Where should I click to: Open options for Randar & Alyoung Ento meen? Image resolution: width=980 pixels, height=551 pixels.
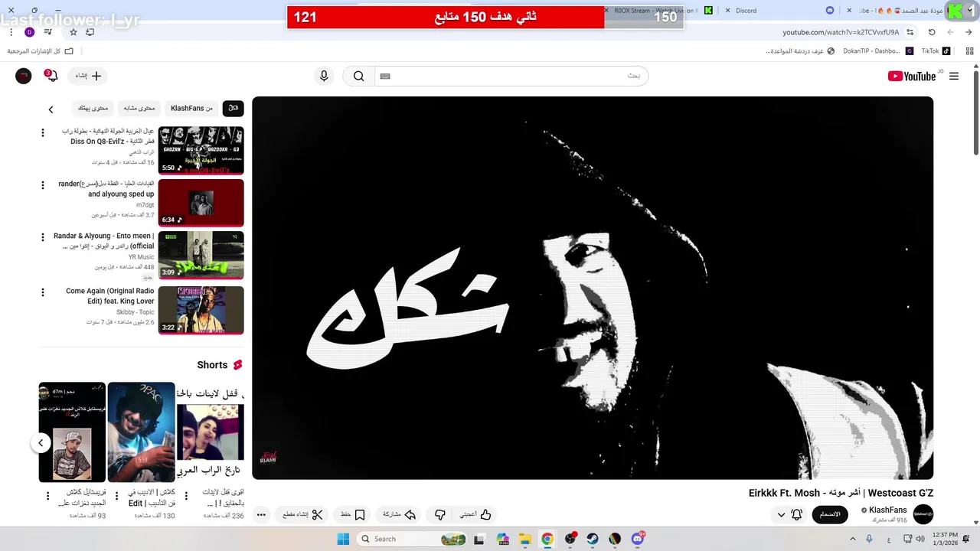pos(43,237)
